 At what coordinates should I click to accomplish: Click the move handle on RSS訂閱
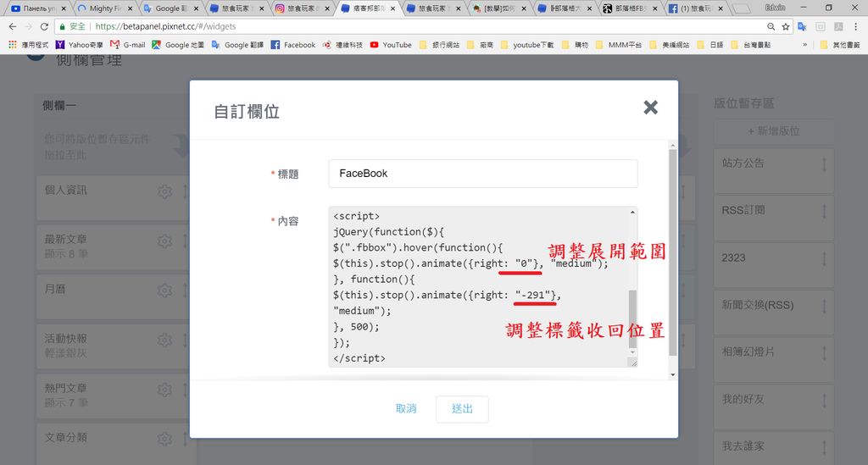(824, 211)
